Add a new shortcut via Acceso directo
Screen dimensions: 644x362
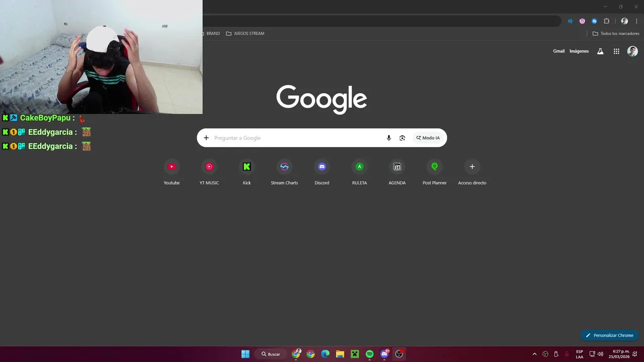(x=472, y=172)
